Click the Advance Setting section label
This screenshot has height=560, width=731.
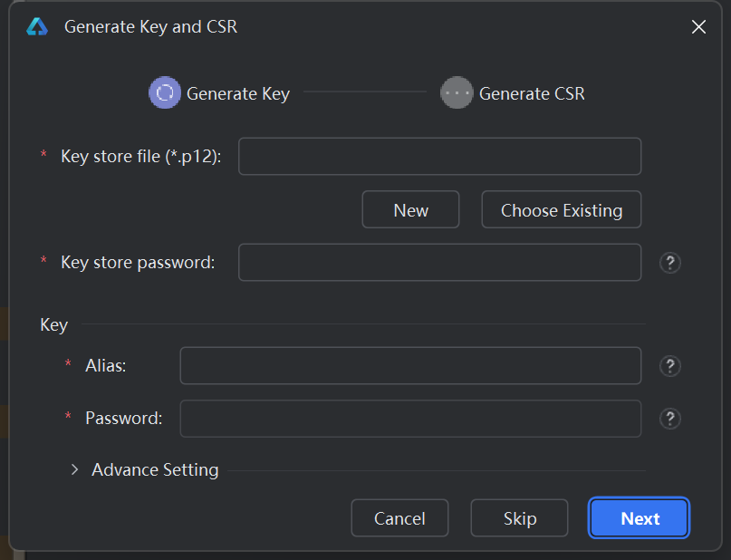click(155, 469)
